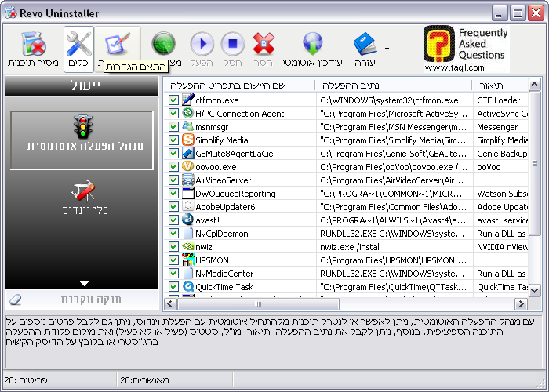Disable oovoo.exe startup checkbox

point(173,166)
